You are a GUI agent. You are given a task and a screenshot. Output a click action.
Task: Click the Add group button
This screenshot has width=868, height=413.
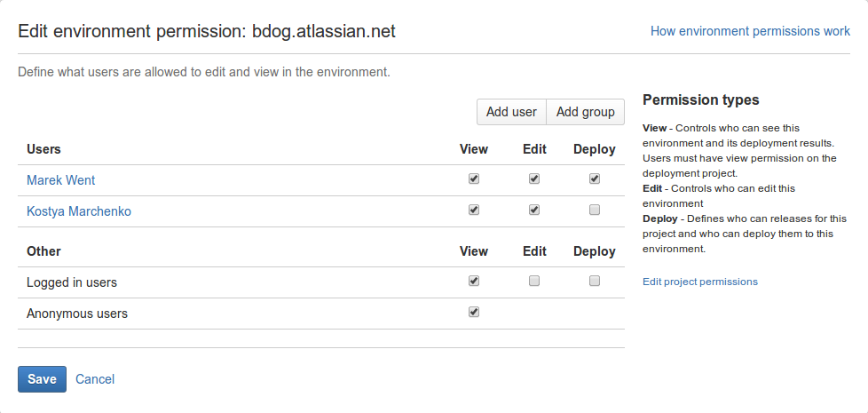(585, 112)
